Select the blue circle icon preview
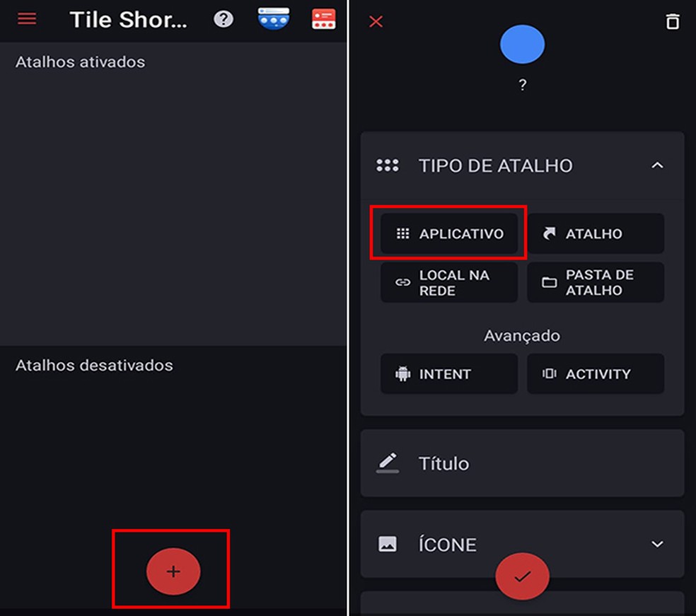 [x=522, y=44]
